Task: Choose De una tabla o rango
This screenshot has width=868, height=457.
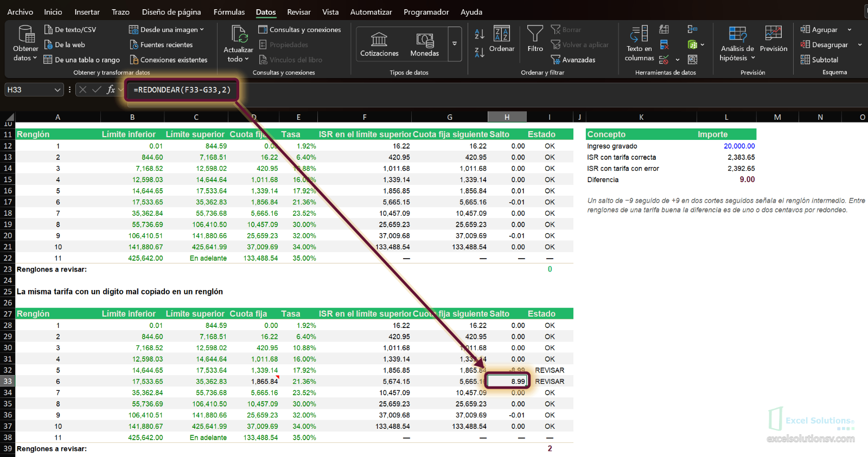Action: [x=81, y=60]
